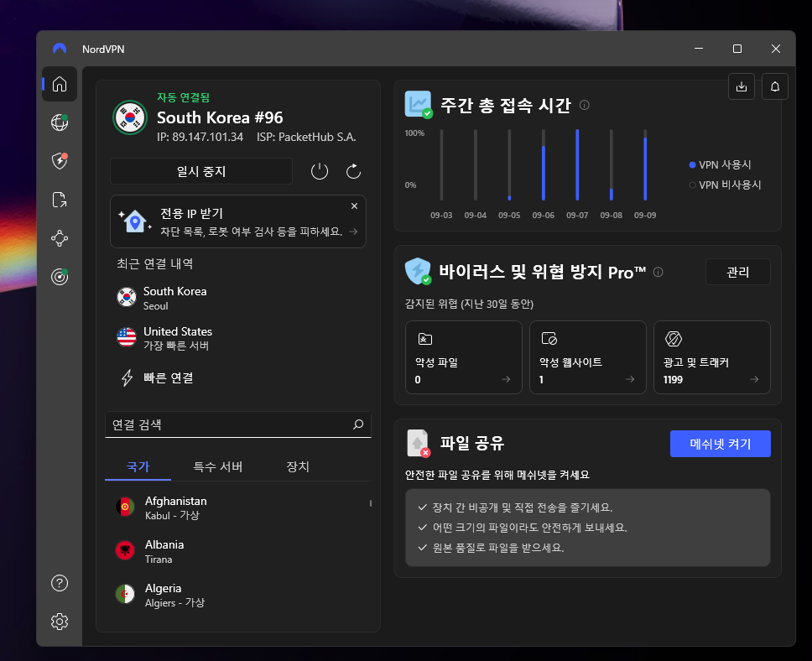Click the dedicated IP house icon

tap(135, 221)
